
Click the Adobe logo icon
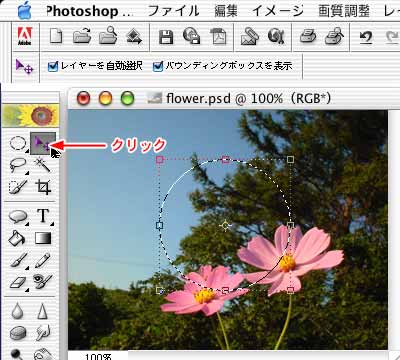(25, 36)
